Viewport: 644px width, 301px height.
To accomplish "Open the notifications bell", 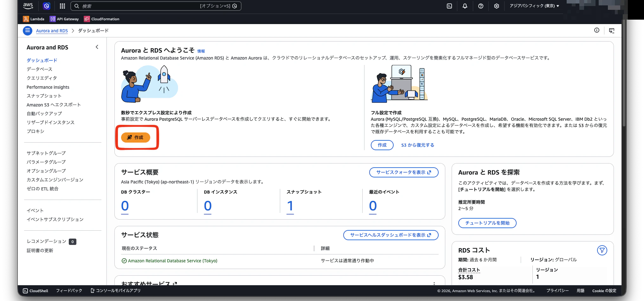I will tap(465, 6).
